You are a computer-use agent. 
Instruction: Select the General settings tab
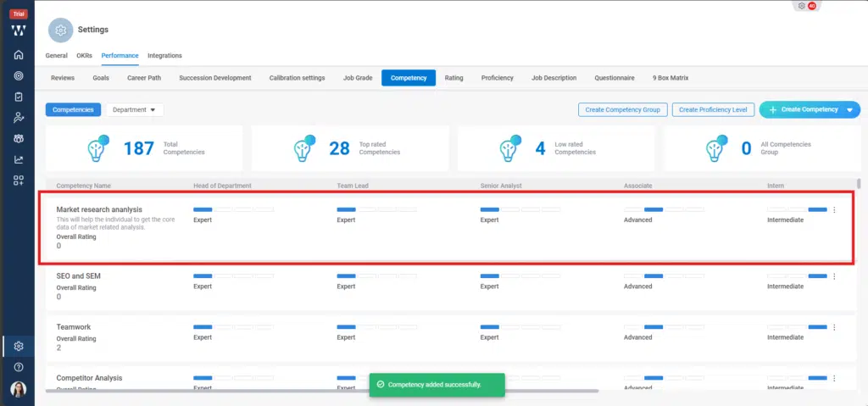56,56
